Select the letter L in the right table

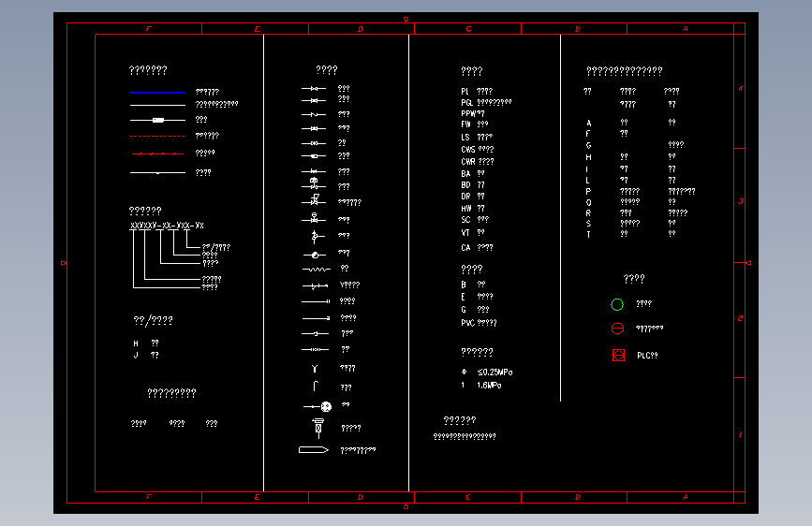tap(587, 181)
